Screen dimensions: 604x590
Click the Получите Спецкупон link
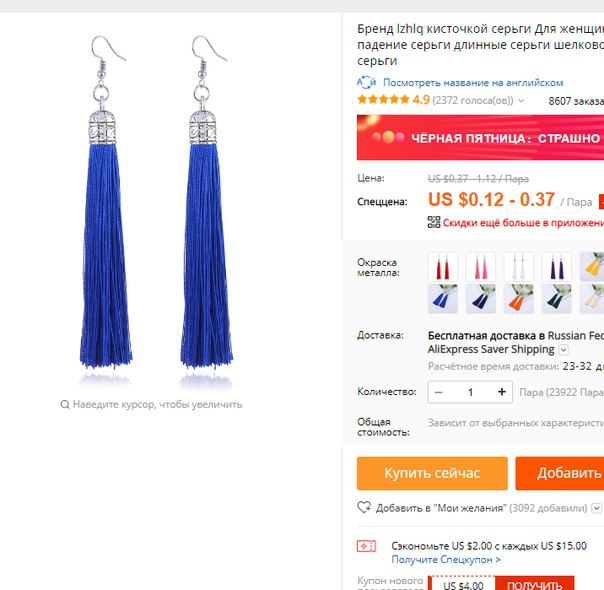click(446, 559)
